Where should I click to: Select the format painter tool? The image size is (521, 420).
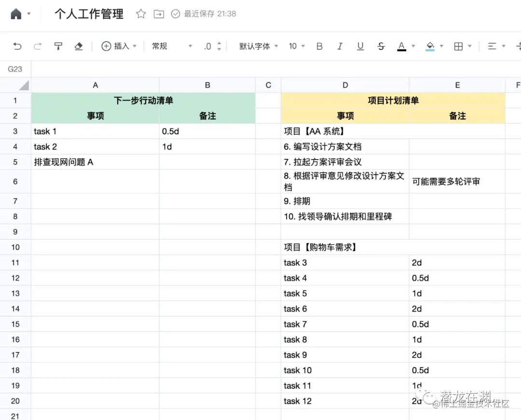pyautogui.click(x=58, y=46)
